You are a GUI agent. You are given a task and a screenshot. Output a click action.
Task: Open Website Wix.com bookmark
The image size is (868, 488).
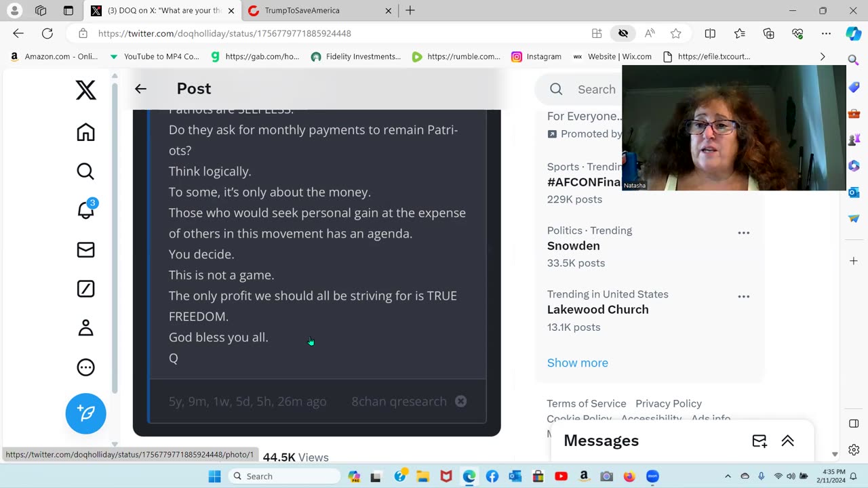(x=612, y=56)
